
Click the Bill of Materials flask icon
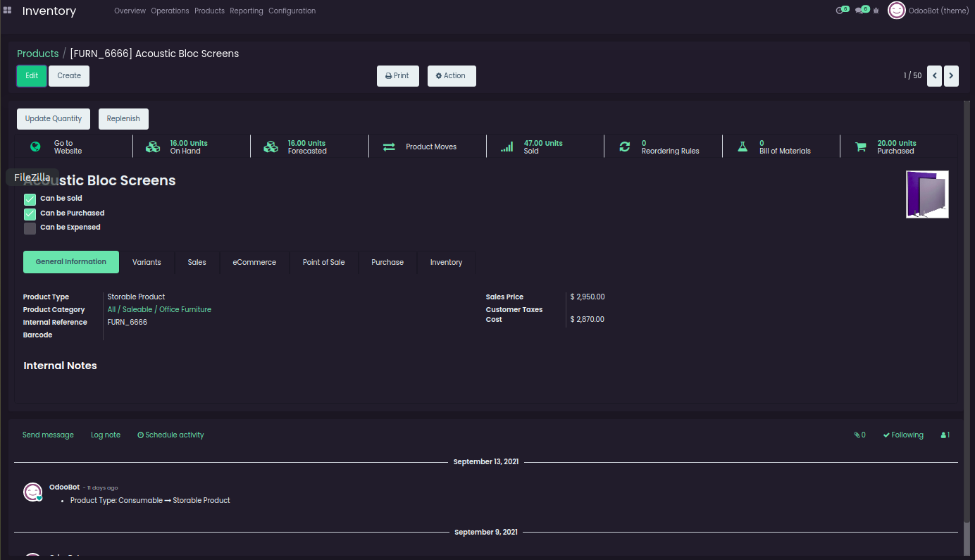click(x=742, y=147)
